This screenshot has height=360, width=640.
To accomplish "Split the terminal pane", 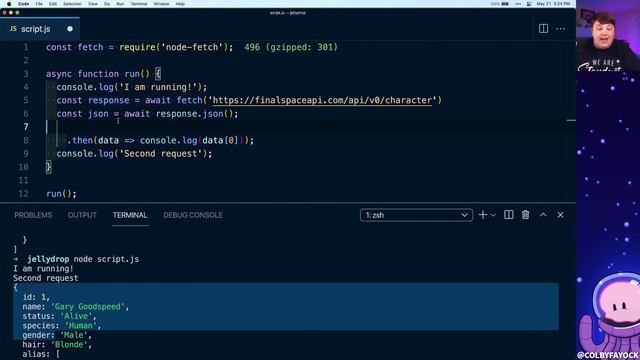I will pyautogui.click(x=509, y=215).
